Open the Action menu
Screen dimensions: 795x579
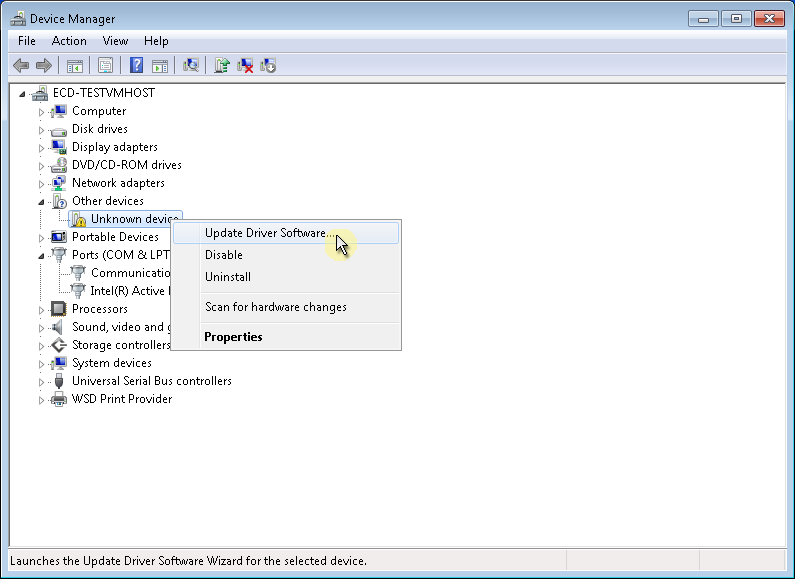point(69,41)
